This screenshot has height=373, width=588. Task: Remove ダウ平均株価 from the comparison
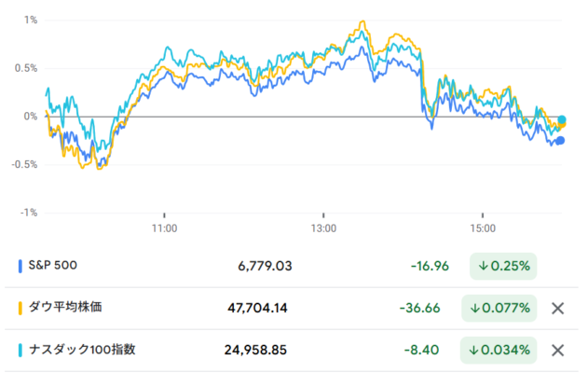click(557, 308)
